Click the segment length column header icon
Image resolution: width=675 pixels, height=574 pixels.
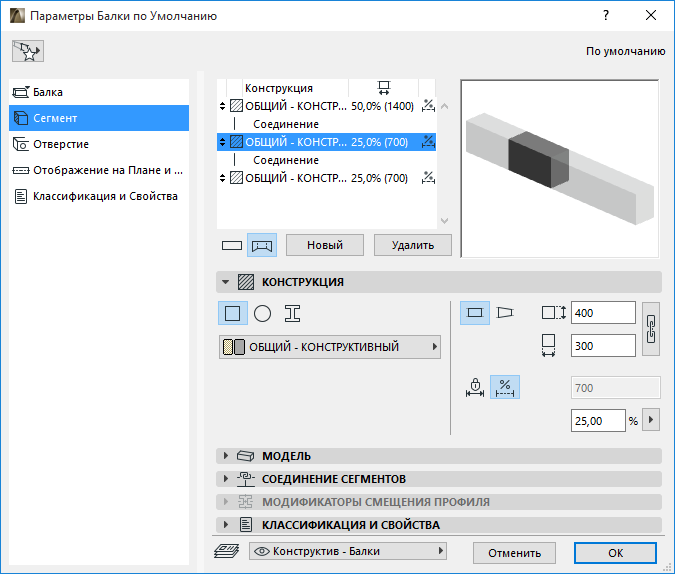383,88
